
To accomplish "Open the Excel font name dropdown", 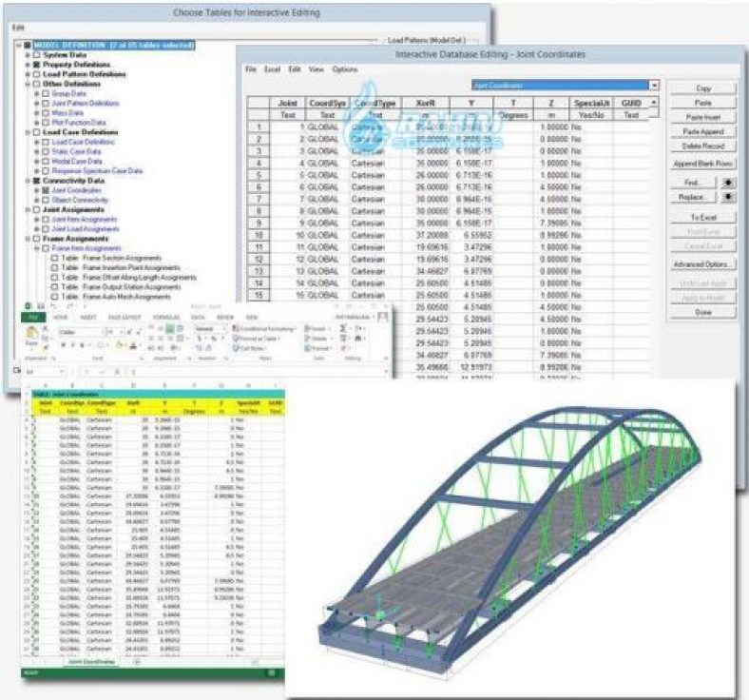I will point(104,332).
